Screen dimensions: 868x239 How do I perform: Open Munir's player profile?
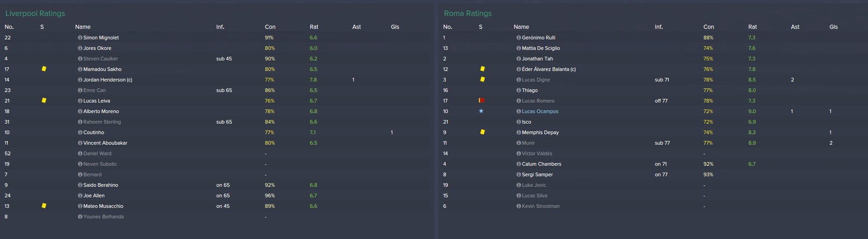[x=528, y=143]
